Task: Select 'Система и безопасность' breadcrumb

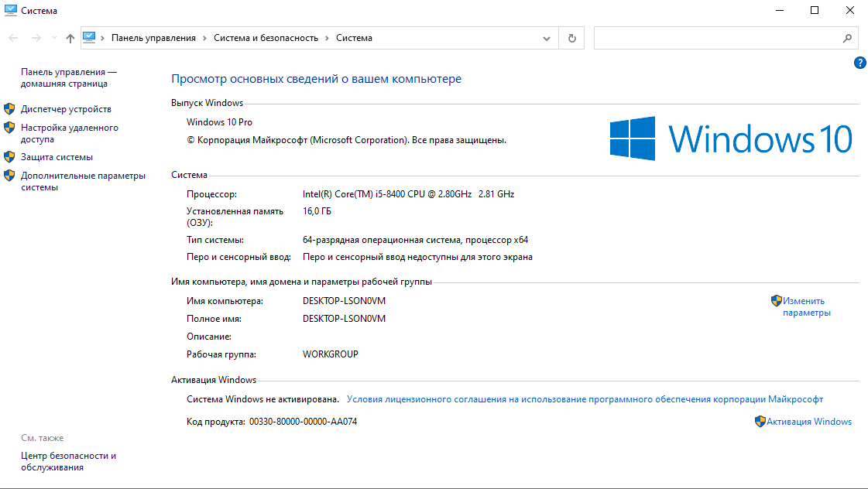Action: coord(266,38)
